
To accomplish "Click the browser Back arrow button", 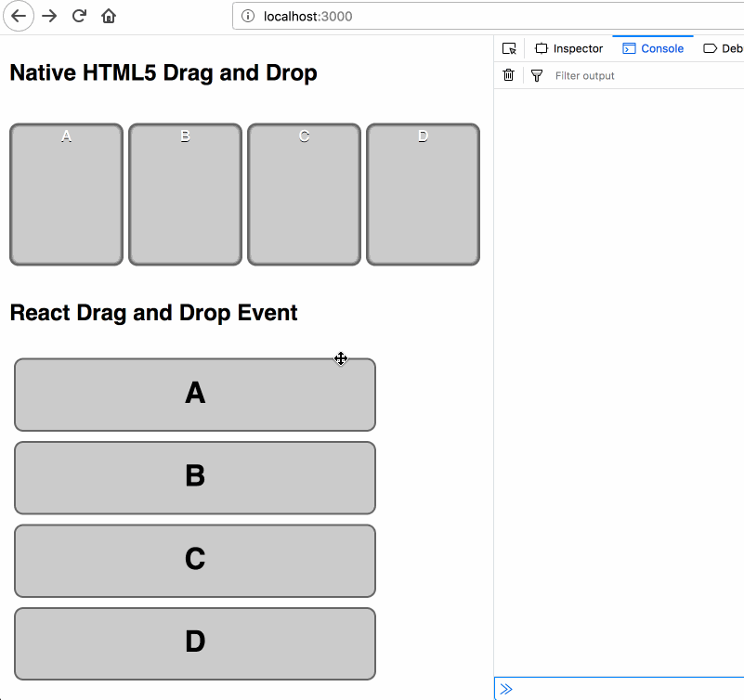I will click(19, 16).
